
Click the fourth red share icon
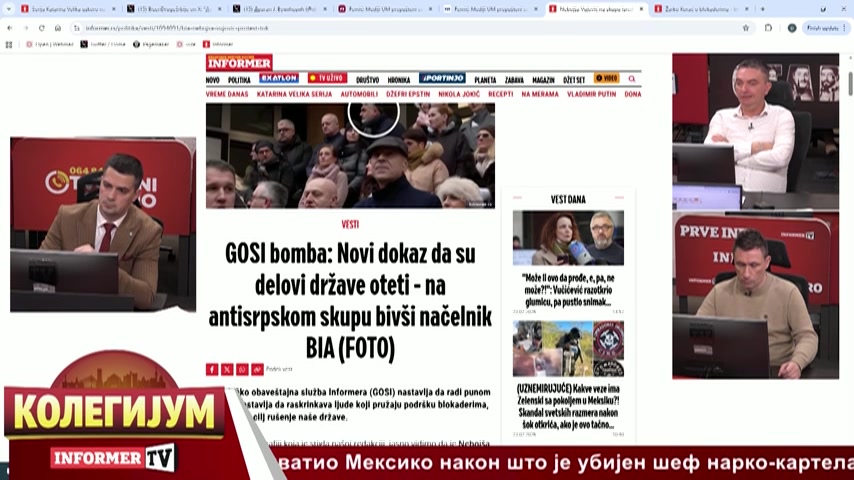point(257,369)
